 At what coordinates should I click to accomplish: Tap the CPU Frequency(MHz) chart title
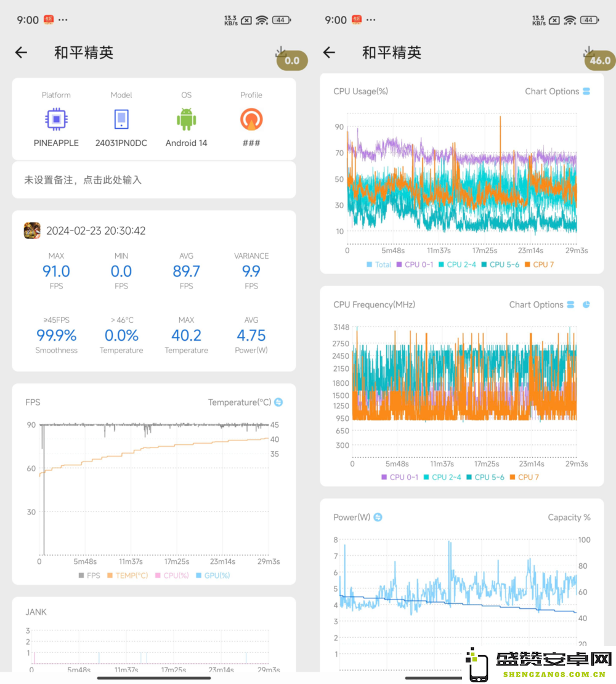pyautogui.click(x=374, y=304)
